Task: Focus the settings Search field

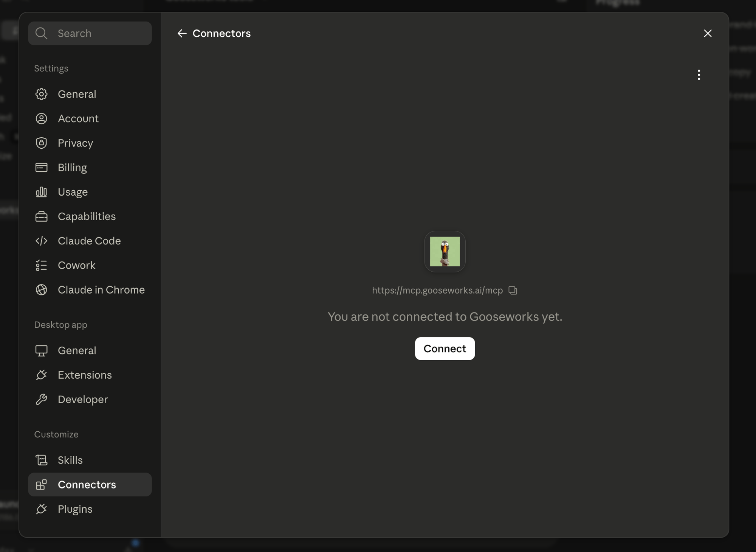Action: [x=90, y=33]
